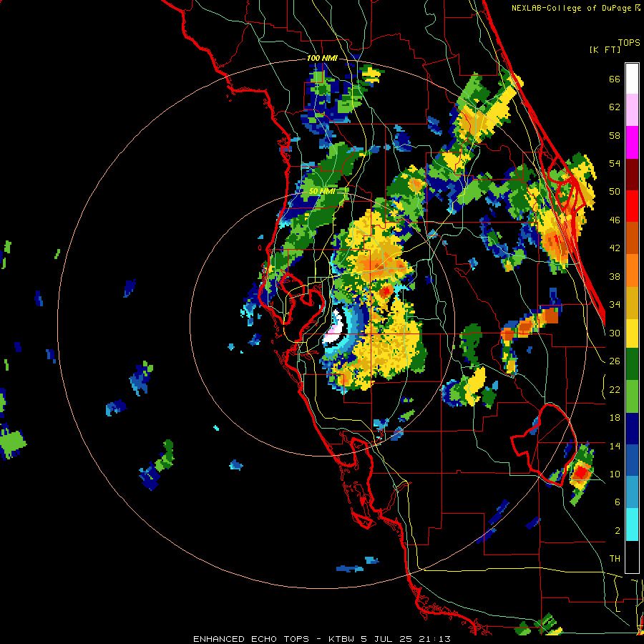Click the yellow legend swatch beside 30
This screenshot has width=644, height=644.
click(632, 333)
